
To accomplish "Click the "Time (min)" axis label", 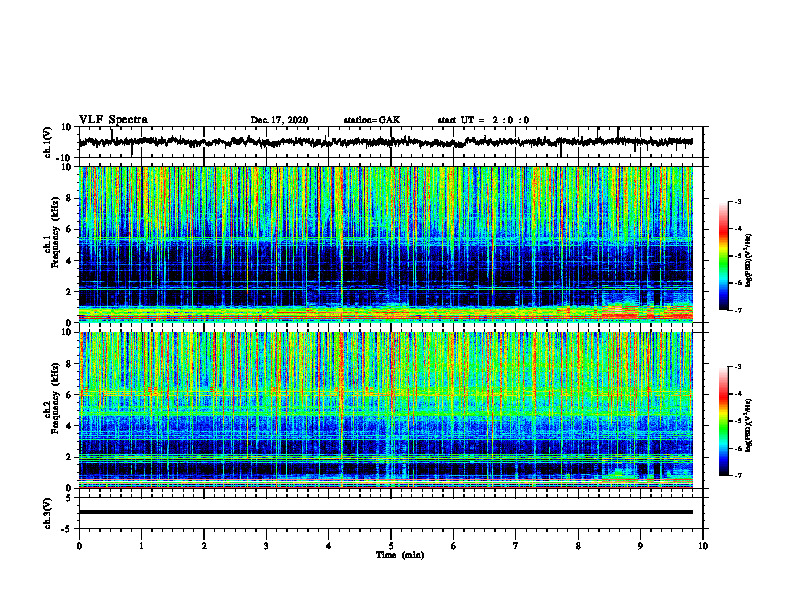I will (400, 555).
